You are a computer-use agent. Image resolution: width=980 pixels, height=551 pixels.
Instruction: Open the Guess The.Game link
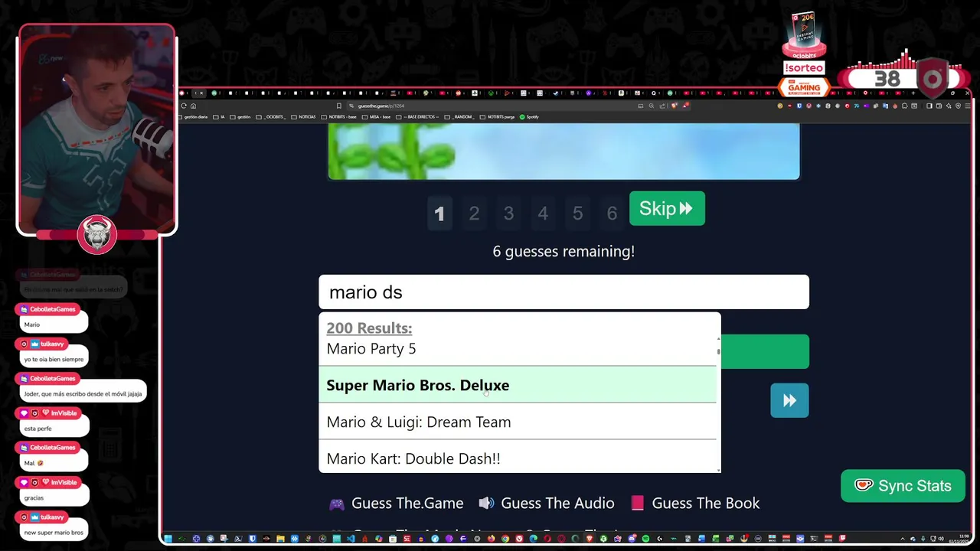click(397, 504)
